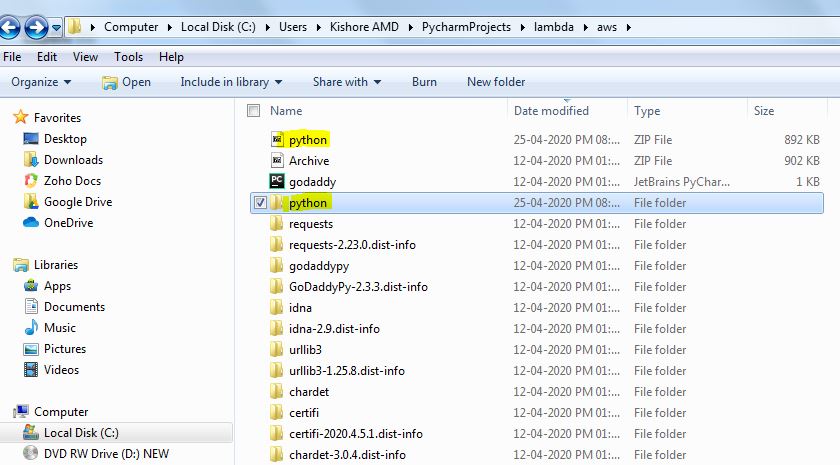Screen dimensions: 840x465
Task: Click the python ZIP file icon
Action: (277, 140)
